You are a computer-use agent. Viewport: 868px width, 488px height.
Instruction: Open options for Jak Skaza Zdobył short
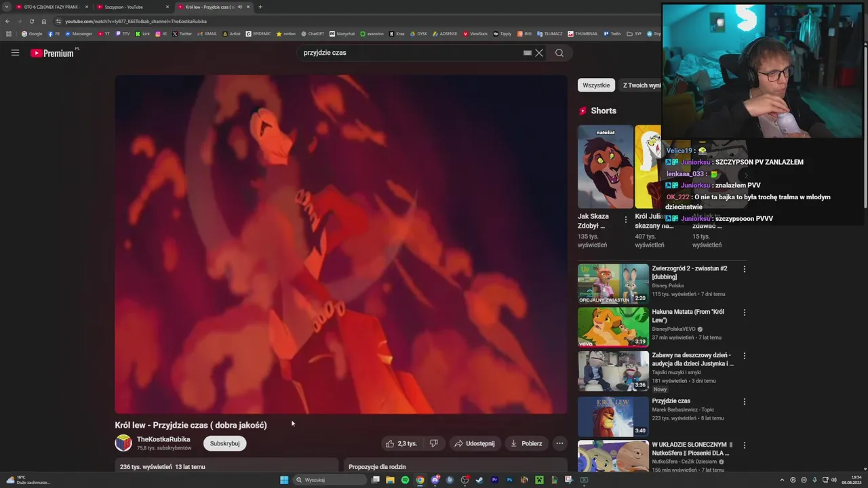[x=626, y=220]
